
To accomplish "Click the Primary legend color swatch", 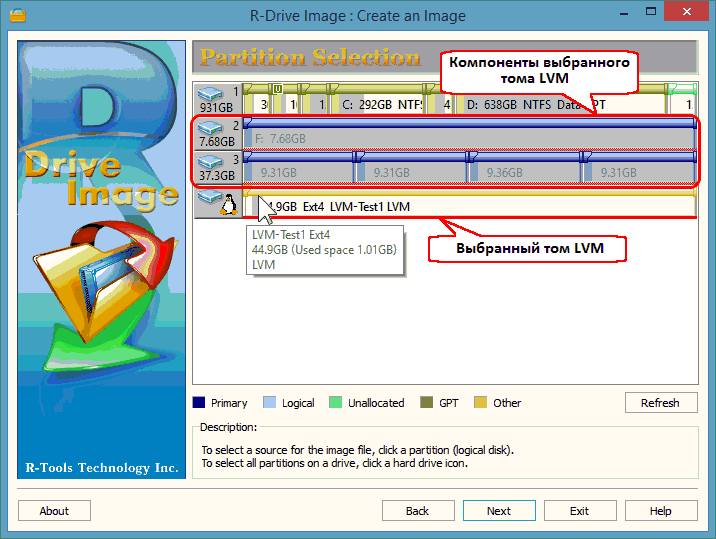I will 199,402.
